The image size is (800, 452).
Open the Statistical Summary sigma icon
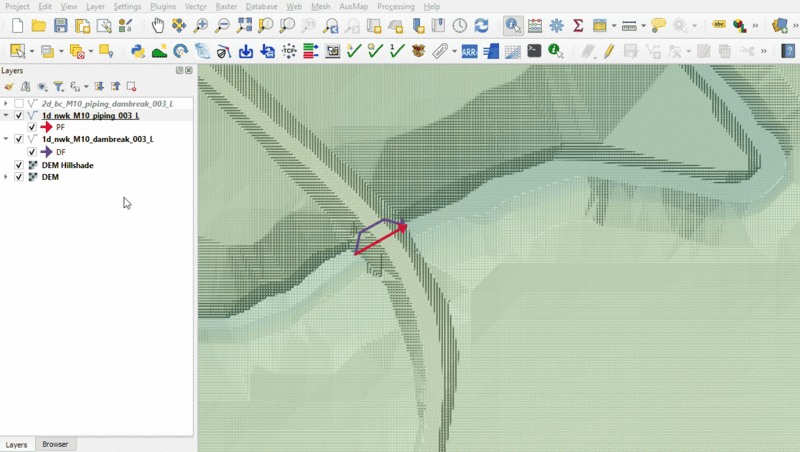578,26
